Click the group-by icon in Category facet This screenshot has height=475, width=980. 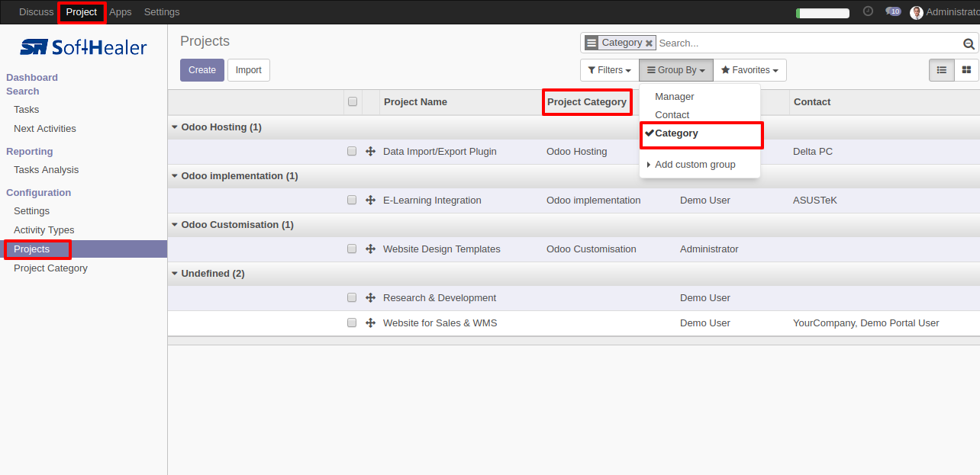tap(592, 43)
